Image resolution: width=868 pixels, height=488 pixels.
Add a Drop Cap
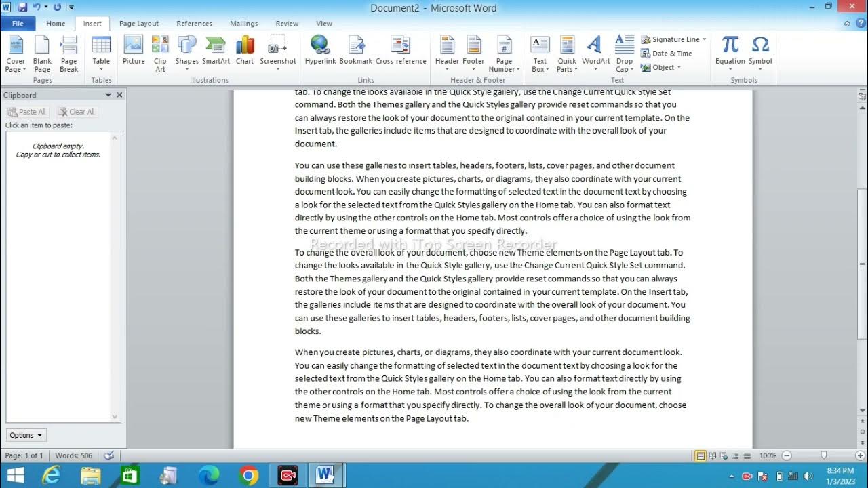(x=625, y=54)
